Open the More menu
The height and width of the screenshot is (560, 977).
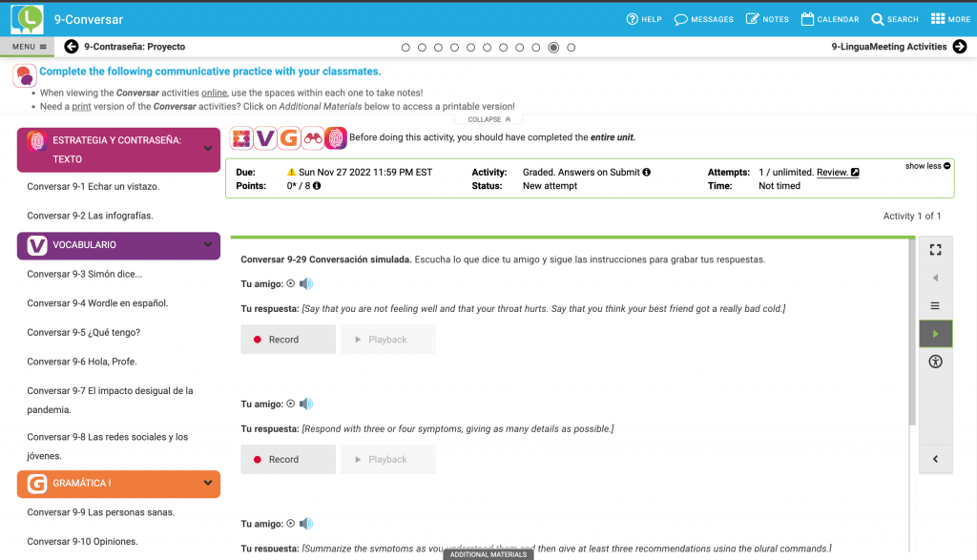click(950, 19)
